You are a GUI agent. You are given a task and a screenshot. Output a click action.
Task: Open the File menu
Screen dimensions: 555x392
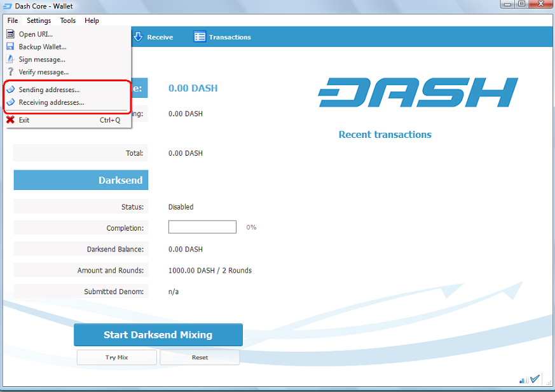coord(12,20)
